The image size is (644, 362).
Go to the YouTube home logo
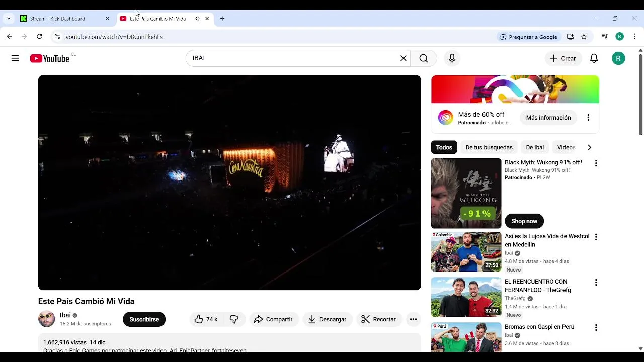pos(49,59)
